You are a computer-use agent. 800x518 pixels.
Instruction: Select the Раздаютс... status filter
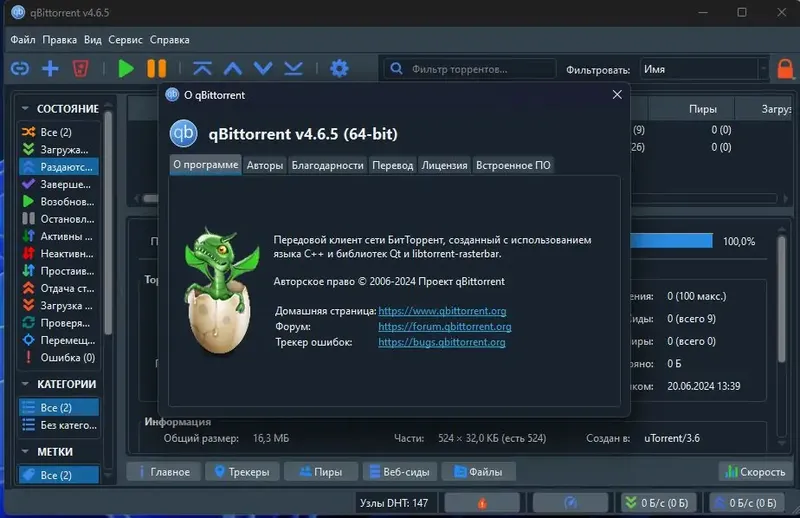pyautogui.click(x=59, y=167)
